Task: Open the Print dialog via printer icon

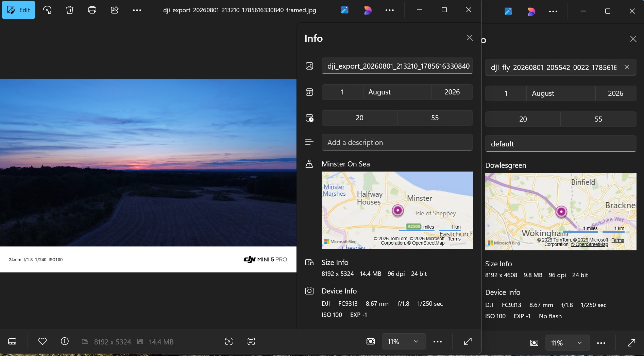Action: (92, 10)
